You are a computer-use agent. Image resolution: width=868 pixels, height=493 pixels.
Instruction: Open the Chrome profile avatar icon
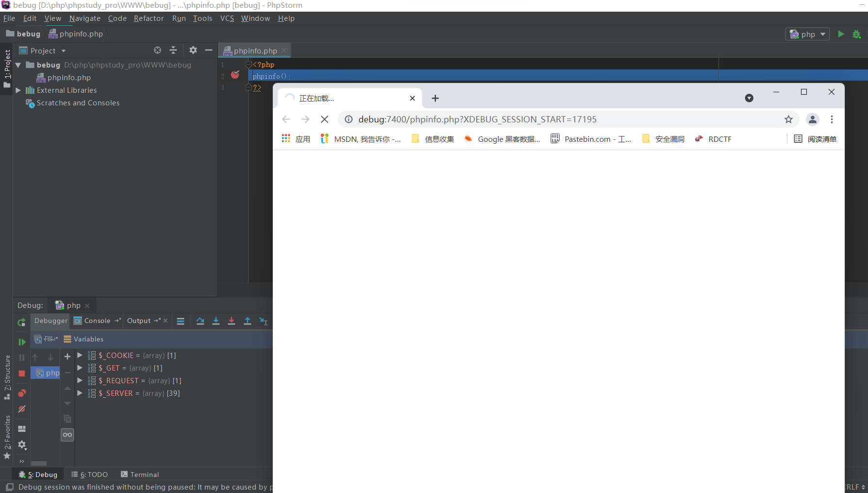click(813, 119)
